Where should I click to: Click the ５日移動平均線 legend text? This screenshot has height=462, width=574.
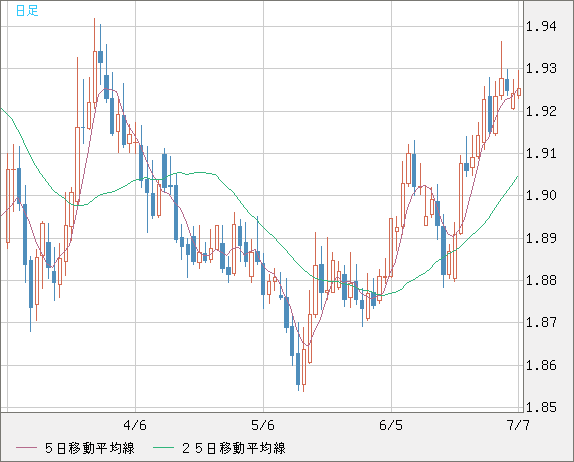tap(90, 448)
